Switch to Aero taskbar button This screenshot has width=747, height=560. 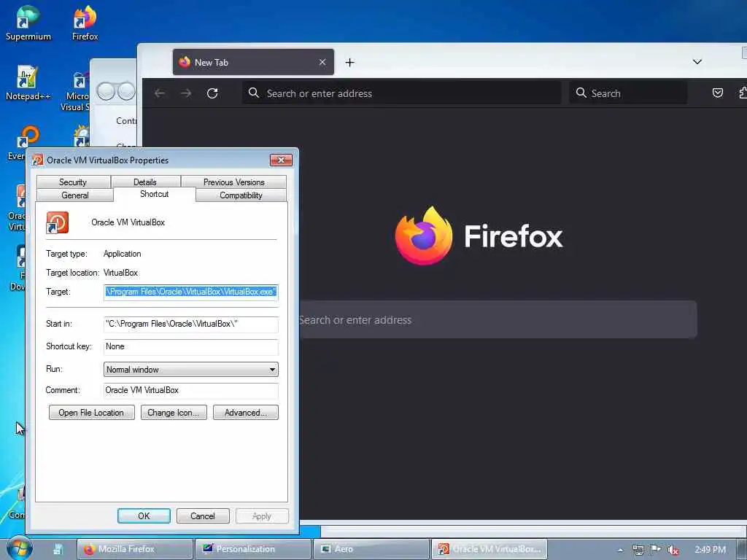[371, 549]
